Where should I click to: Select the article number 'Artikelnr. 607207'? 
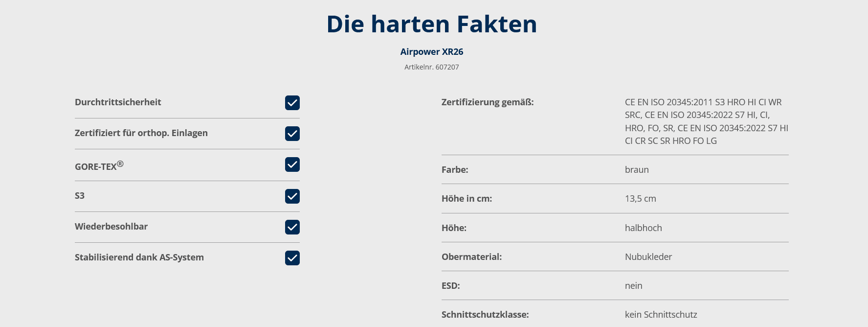[432, 67]
